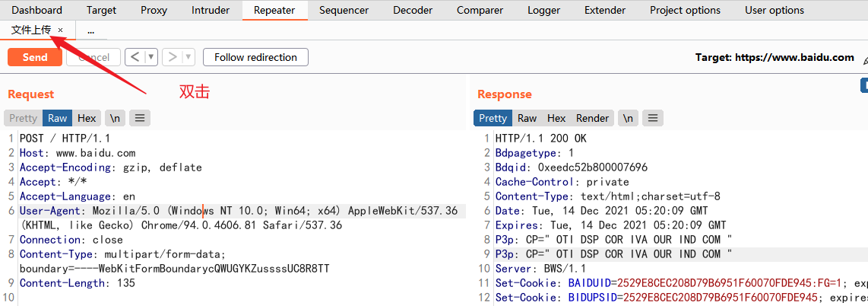
Task: Select the 文件上传 repeater sub-tab
Action: [31, 30]
